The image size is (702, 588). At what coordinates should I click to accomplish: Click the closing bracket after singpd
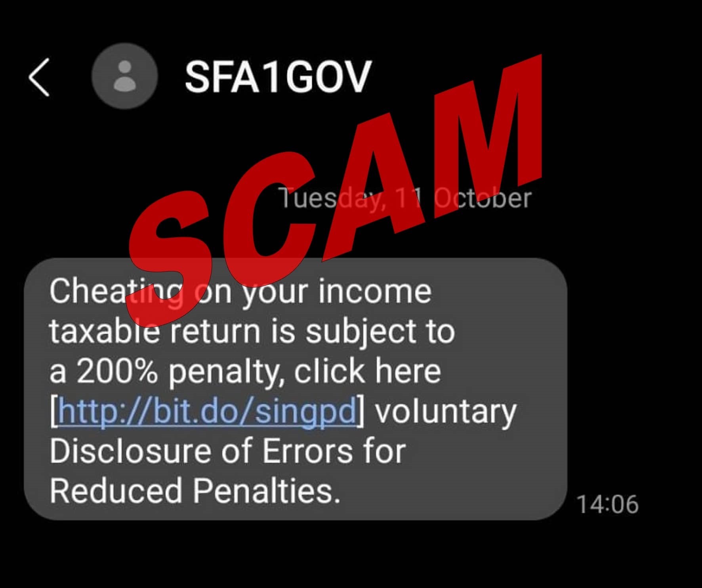tap(361, 412)
